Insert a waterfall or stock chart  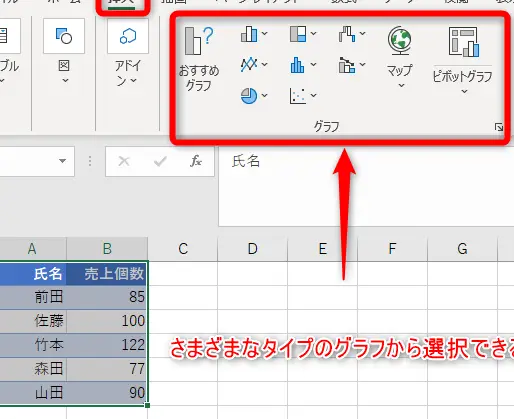(x=352, y=34)
